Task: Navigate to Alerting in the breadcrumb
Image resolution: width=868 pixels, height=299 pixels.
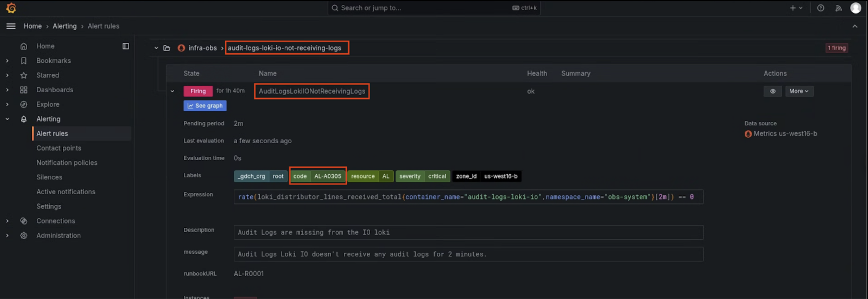Action: tap(65, 26)
